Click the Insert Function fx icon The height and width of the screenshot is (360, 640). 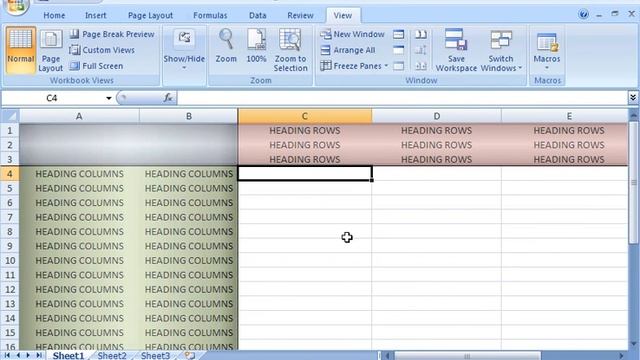168,98
